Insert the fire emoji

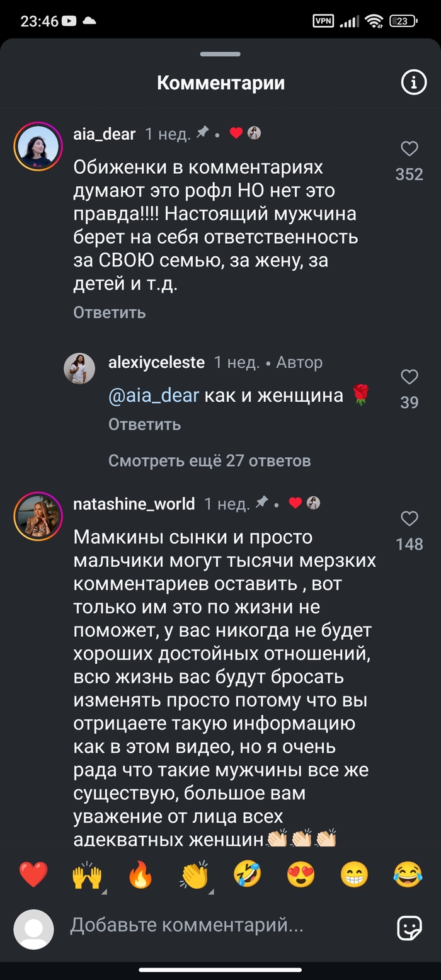click(140, 875)
